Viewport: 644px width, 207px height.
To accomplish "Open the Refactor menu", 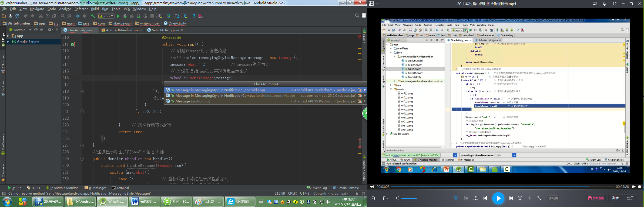I will pyautogui.click(x=81, y=9).
